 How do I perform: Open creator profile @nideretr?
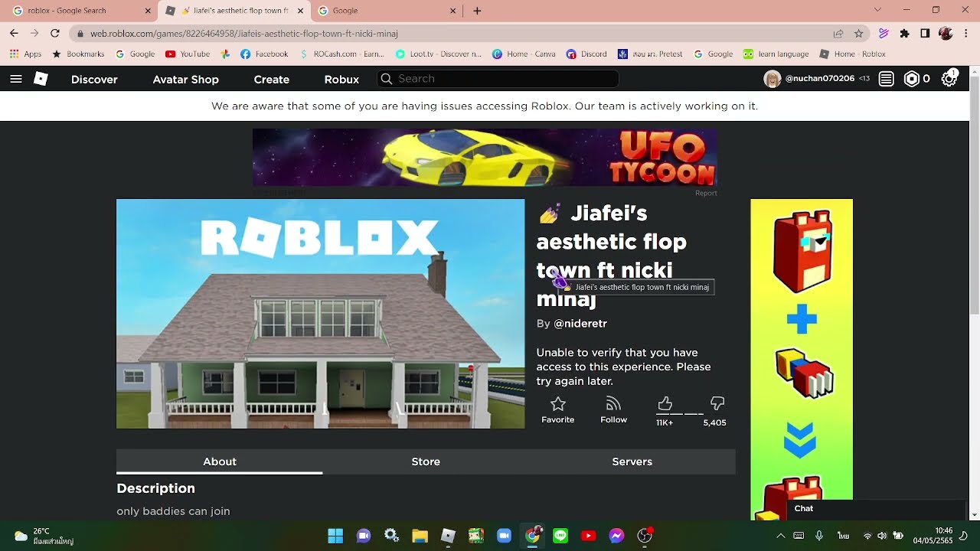580,324
